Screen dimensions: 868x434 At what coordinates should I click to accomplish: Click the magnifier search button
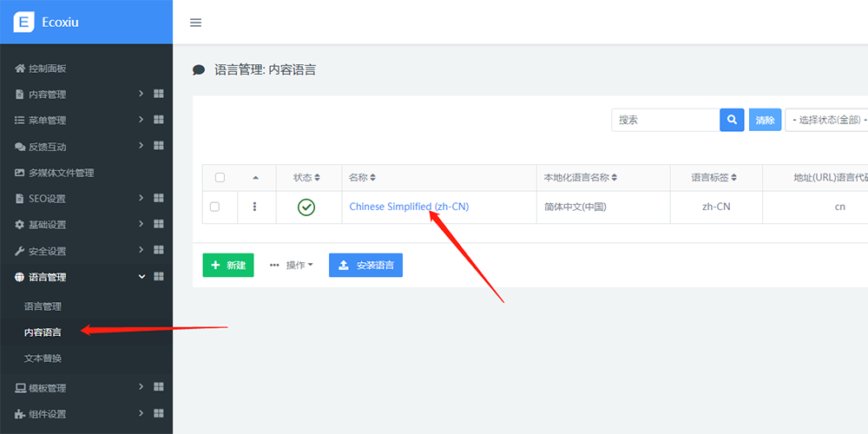point(732,120)
